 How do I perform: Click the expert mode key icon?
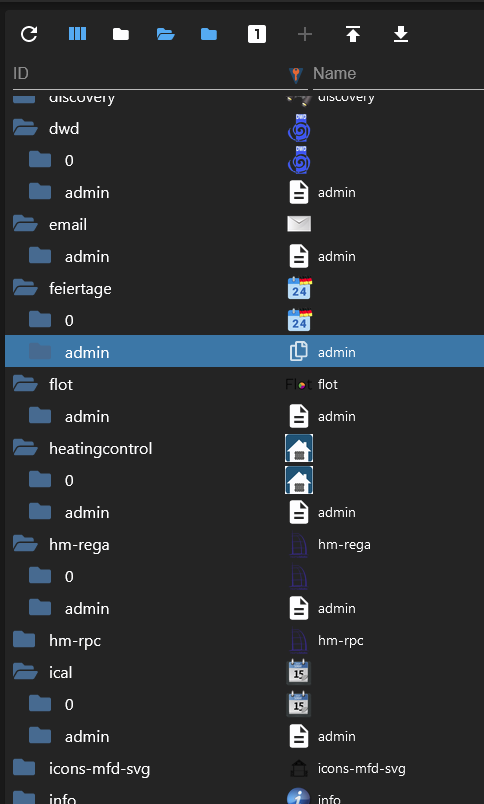coord(296,74)
